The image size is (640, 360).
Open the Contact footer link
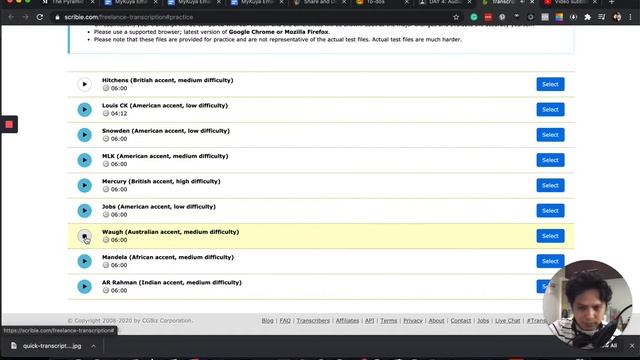click(461, 320)
